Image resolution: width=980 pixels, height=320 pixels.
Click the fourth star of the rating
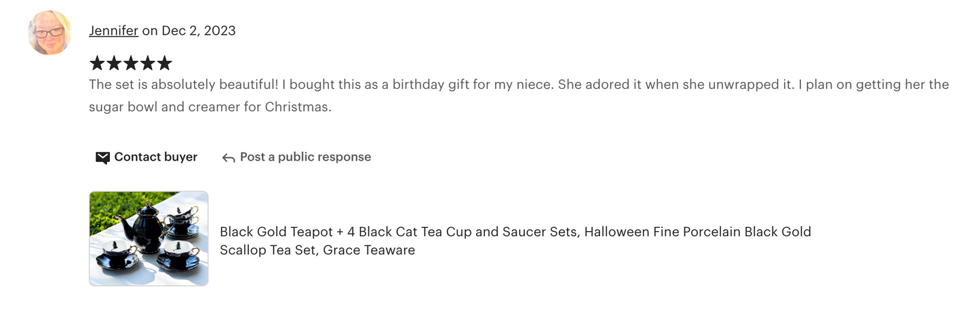pyautogui.click(x=148, y=64)
